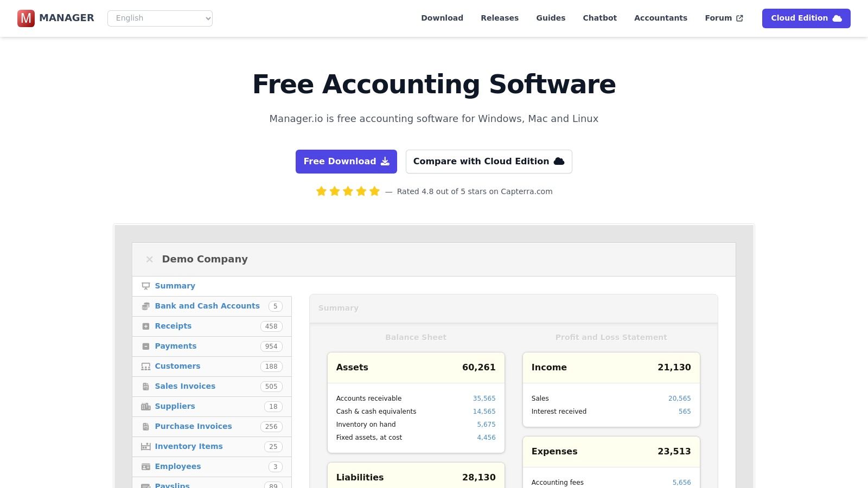Select the Suppliers building icon
The image size is (868, 488).
(145, 406)
